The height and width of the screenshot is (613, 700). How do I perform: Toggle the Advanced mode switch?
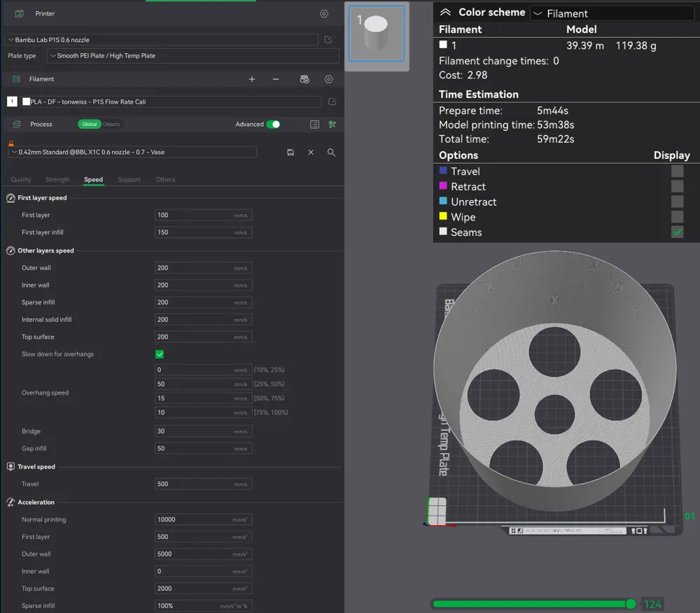tap(273, 124)
